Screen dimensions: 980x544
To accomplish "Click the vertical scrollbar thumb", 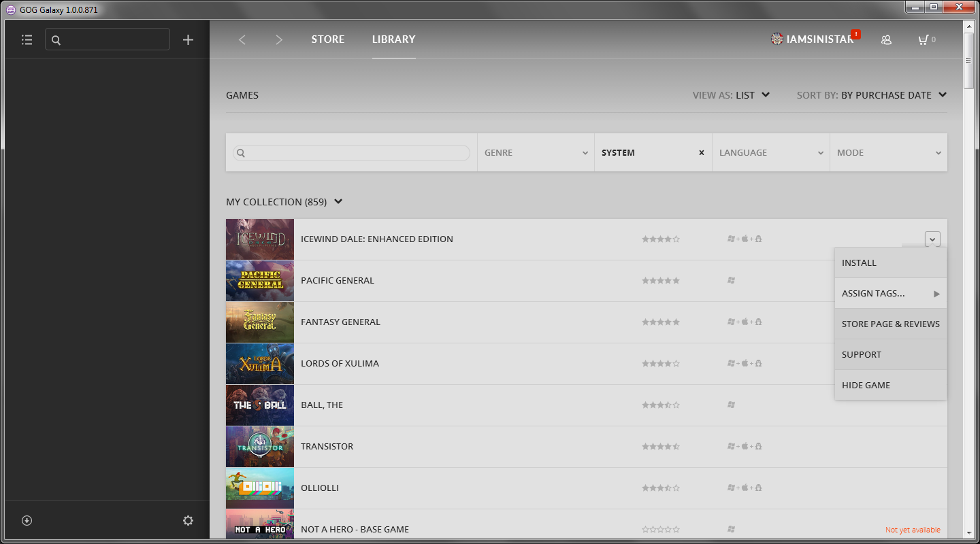I will (x=969, y=60).
